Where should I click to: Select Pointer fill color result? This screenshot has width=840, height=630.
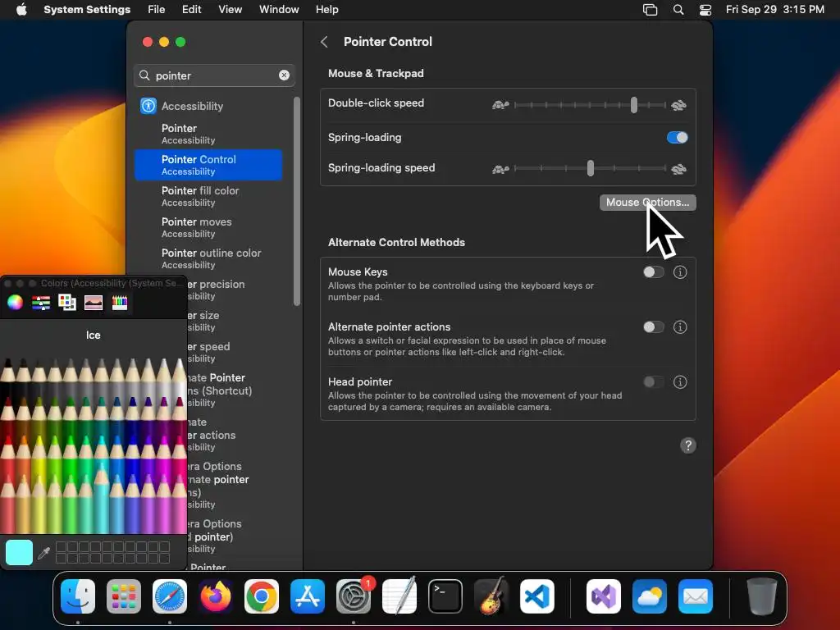coord(209,196)
